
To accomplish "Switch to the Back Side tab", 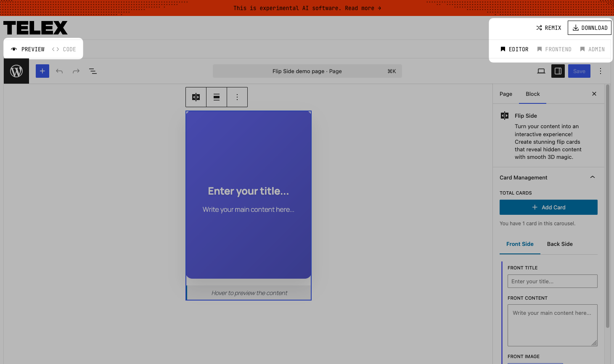I will pos(560,244).
